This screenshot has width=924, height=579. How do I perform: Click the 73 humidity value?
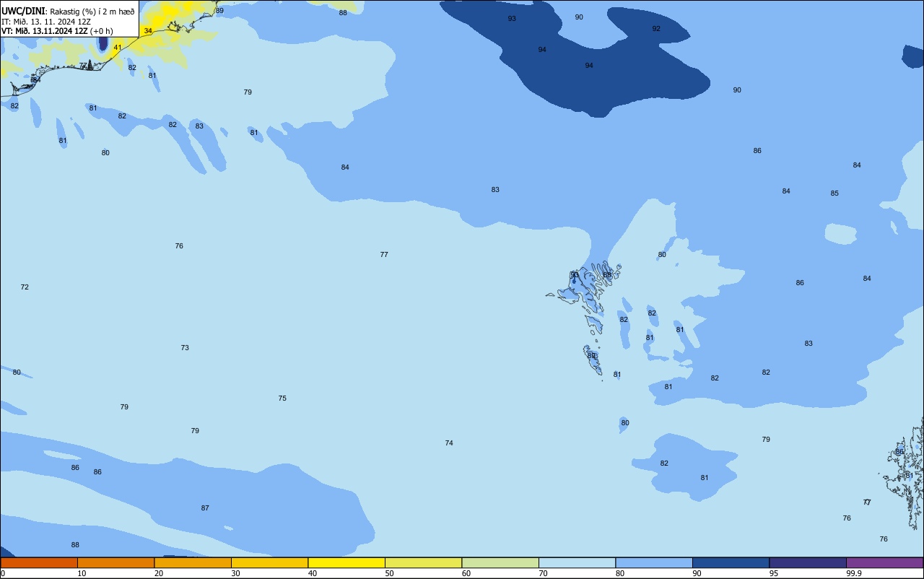[185, 347]
